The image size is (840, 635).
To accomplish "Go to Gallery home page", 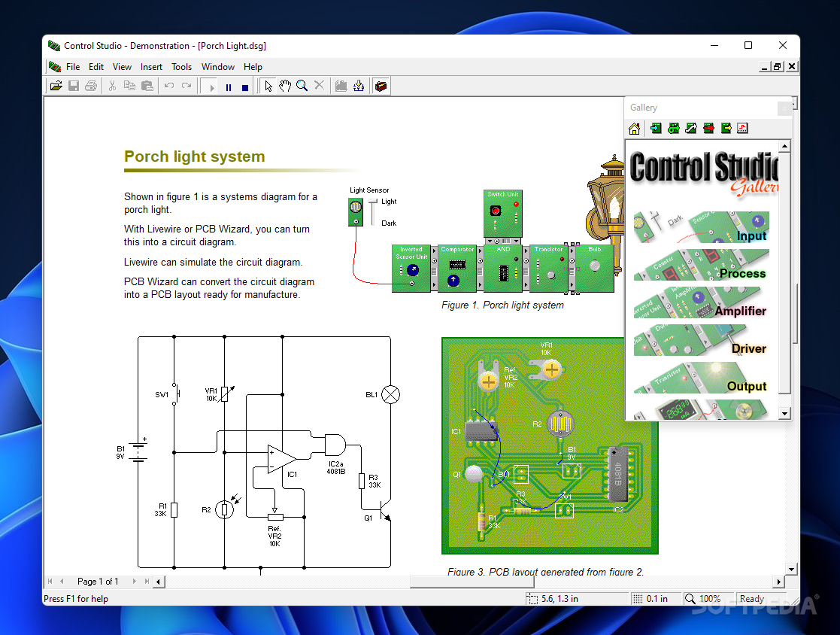I will tap(634, 128).
